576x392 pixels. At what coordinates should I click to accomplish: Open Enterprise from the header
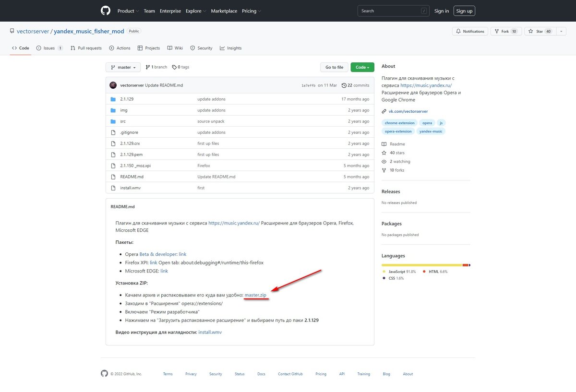[x=170, y=11]
